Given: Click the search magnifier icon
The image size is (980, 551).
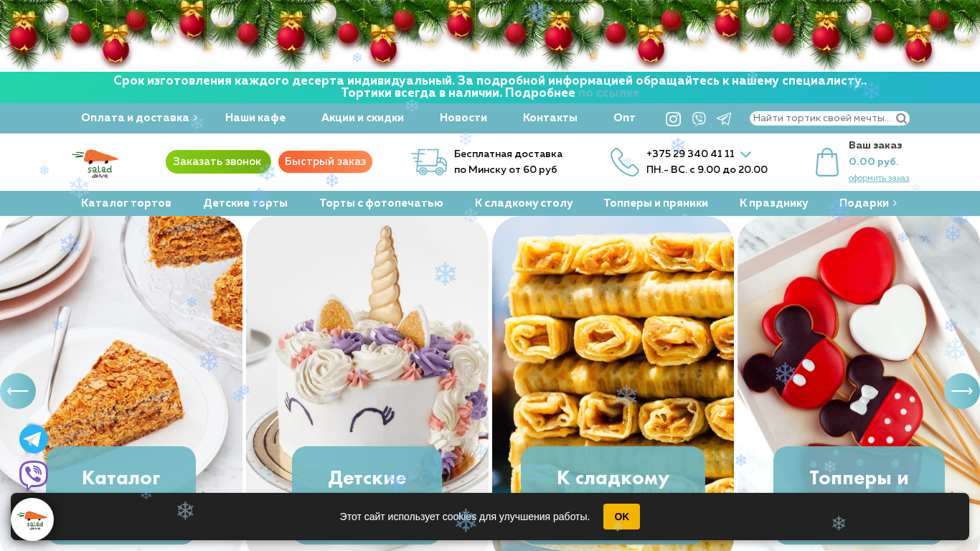Looking at the screenshot, I should (902, 118).
